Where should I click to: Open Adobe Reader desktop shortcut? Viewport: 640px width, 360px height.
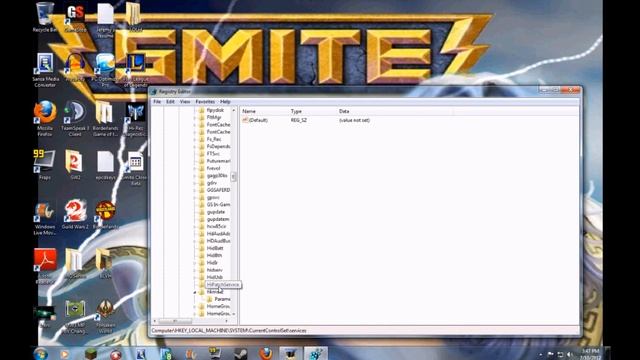point(45,265)
